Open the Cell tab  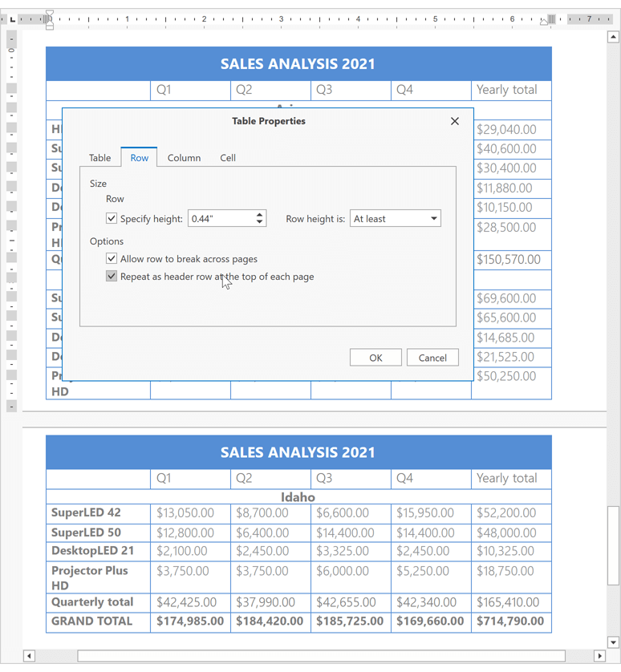(x=228, y=158)
